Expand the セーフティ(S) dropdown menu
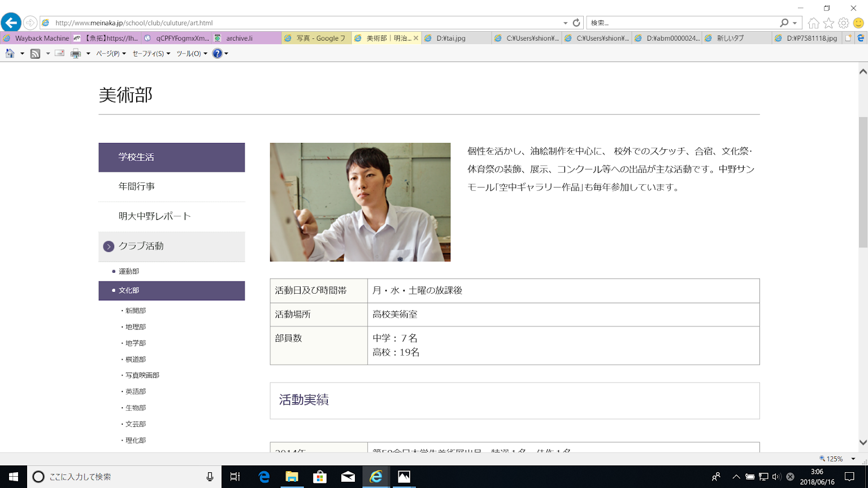 (151, 54)
